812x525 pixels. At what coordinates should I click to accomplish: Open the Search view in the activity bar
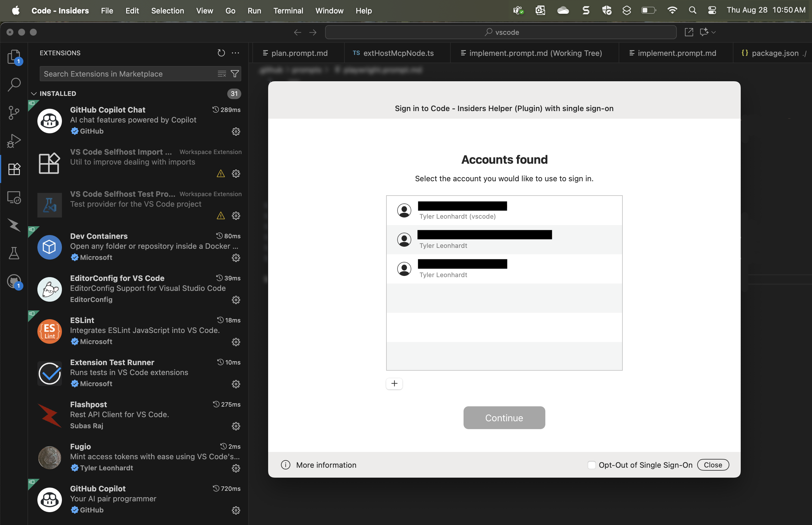pyautogui.click(x=14, y=84)
